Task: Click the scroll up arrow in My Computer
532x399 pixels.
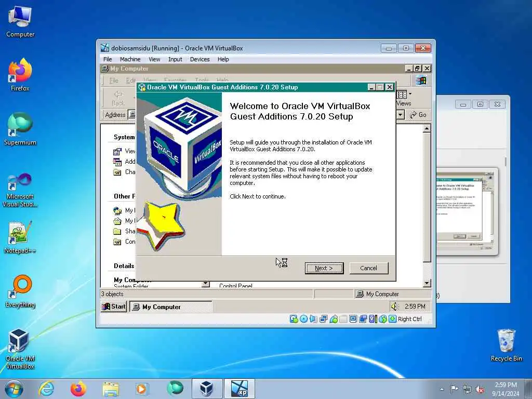Action: pos(427,128)
